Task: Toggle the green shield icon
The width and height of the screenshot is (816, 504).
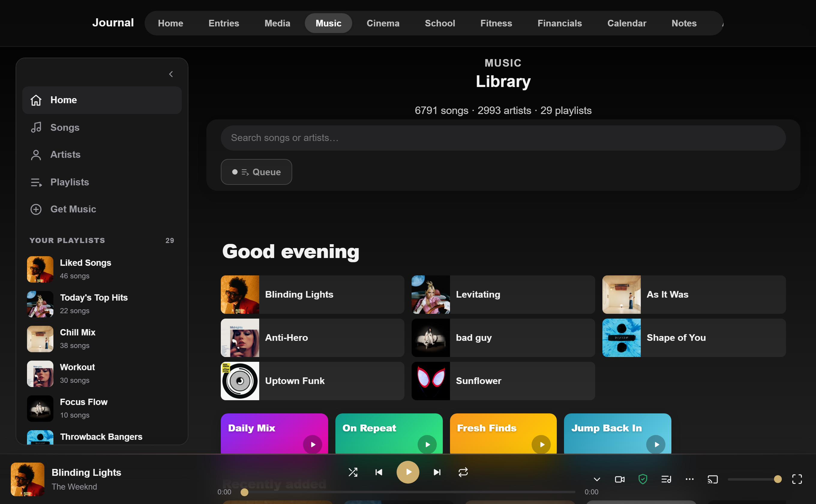Action: pos(643,479)
